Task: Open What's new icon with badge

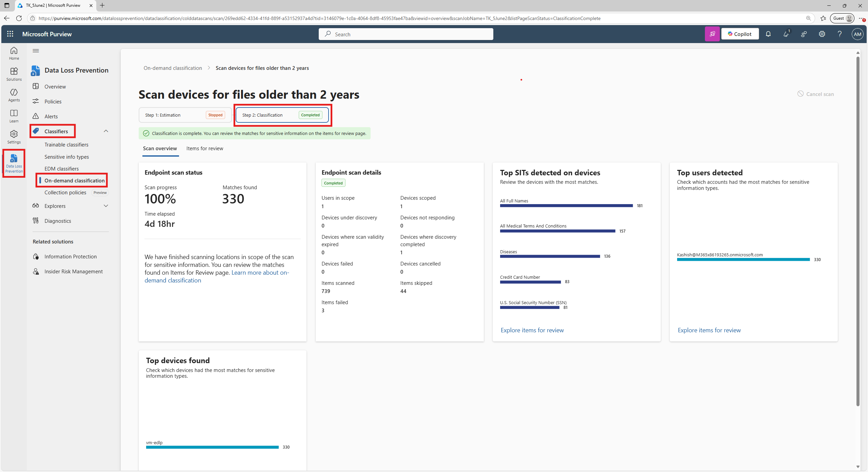Action: [786, 34]
